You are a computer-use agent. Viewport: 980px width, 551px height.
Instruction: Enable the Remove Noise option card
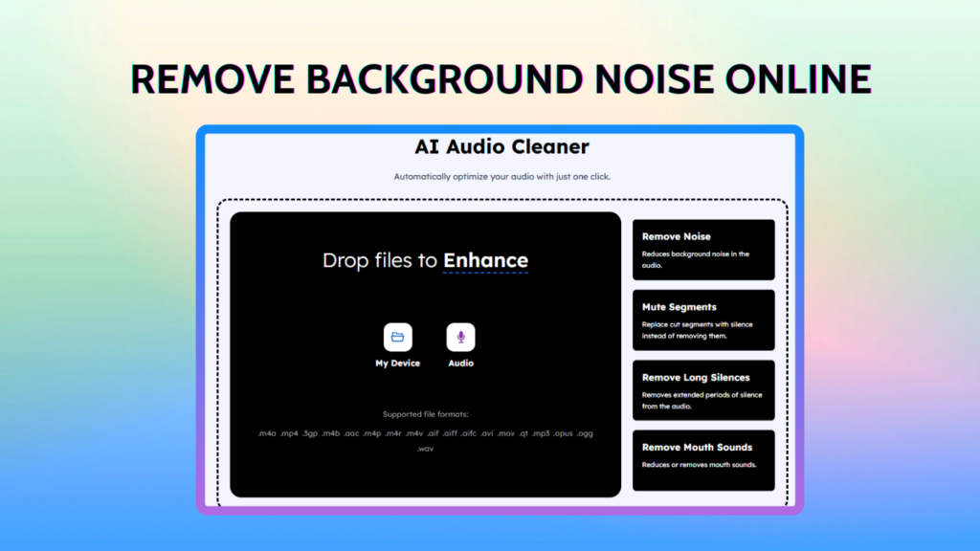[x=702, y=248]
